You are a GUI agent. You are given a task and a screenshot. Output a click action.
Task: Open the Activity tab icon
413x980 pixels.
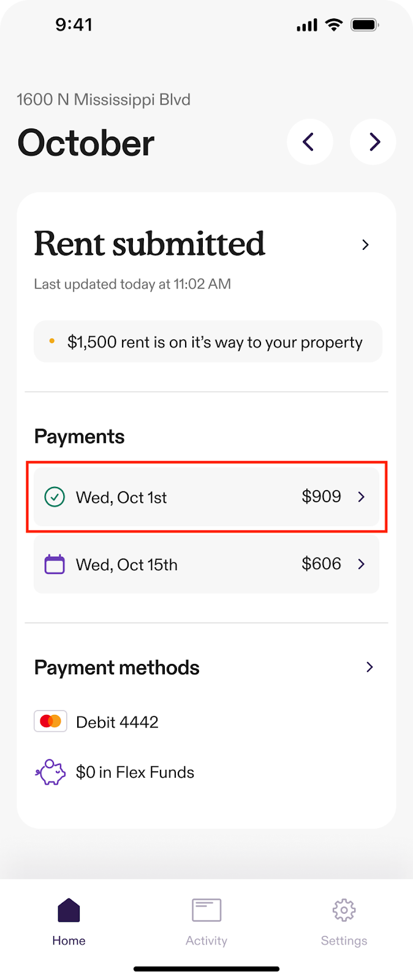pyautogui.click(x=206, y=910)
